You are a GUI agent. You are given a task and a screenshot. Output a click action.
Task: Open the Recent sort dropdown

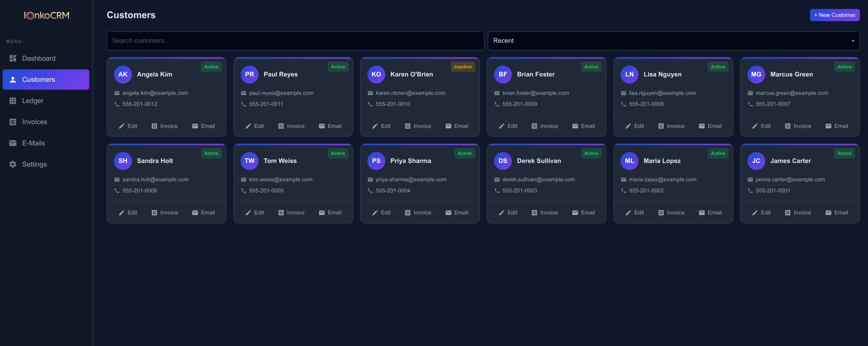coord(673,41)
